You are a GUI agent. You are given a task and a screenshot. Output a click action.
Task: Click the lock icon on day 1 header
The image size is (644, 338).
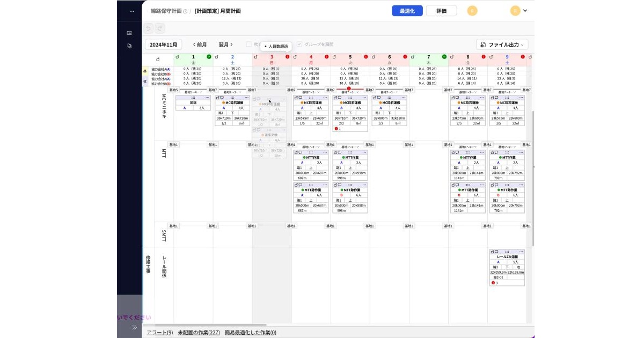(178, 56)
